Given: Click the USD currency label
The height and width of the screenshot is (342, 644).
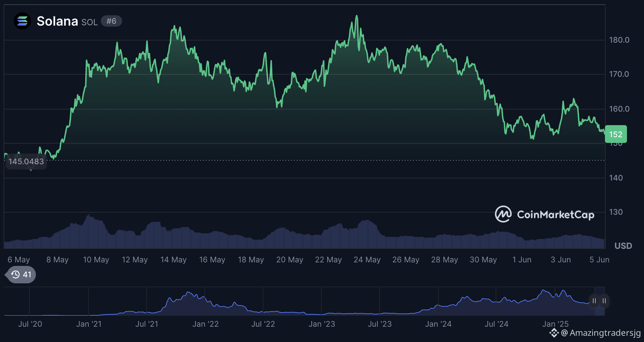Looking at the screenshot, I should pyautogui.click(x=623, y=246).
